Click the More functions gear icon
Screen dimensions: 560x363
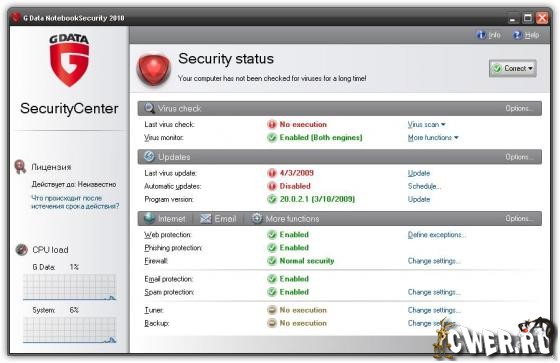pyautogui.click(x=257, y=218)
